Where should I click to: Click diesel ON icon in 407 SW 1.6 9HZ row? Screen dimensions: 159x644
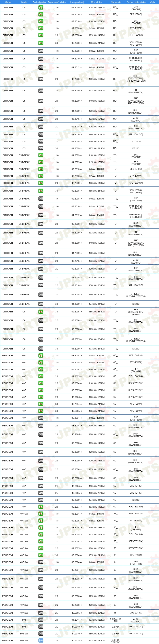tap(41, 562)
